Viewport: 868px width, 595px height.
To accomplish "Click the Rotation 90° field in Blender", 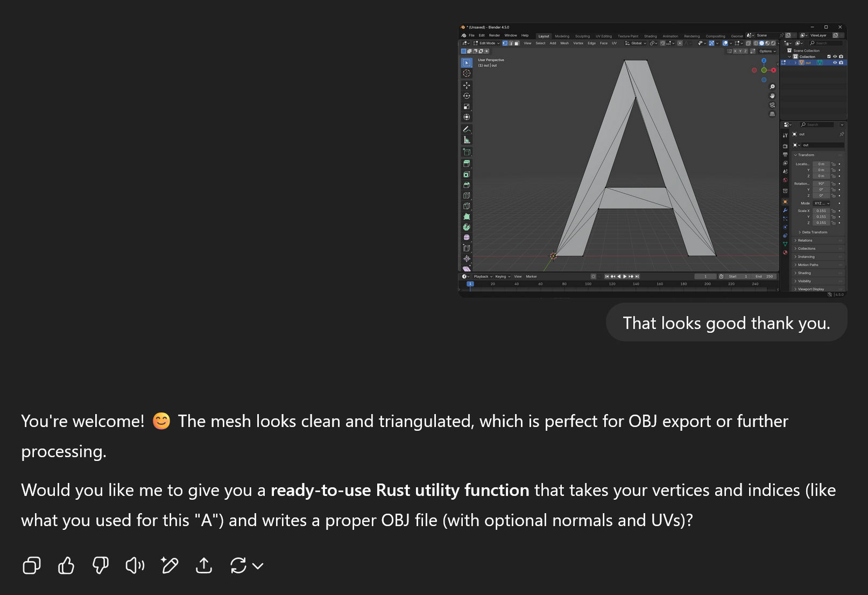I will pos(821,184).
